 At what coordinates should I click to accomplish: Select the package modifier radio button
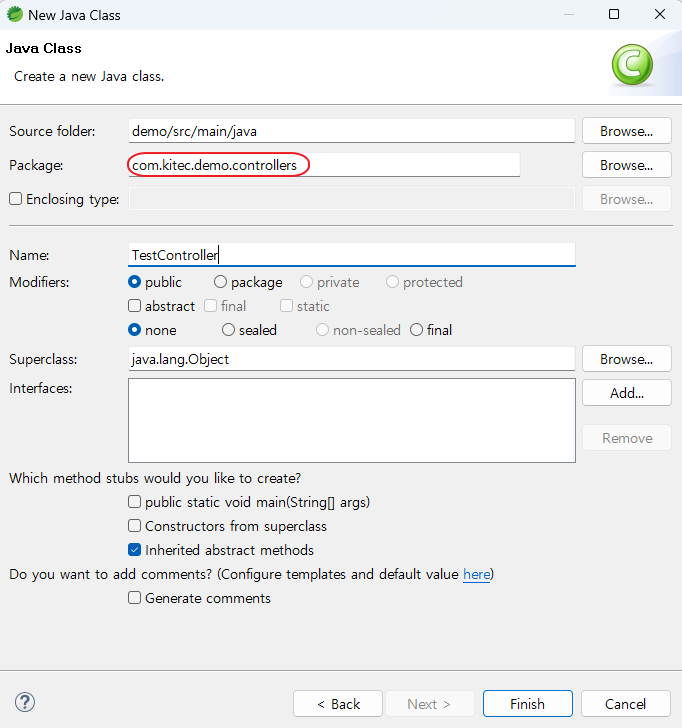pyautogui.click(x=220, y=282)
